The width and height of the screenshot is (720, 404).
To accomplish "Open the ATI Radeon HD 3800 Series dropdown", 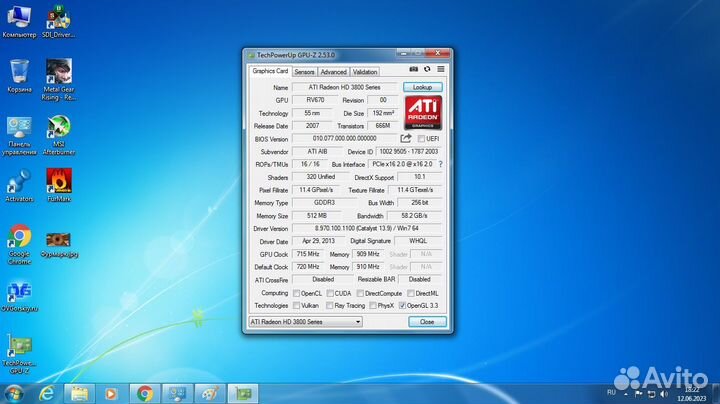I will [x=305, y=322].
